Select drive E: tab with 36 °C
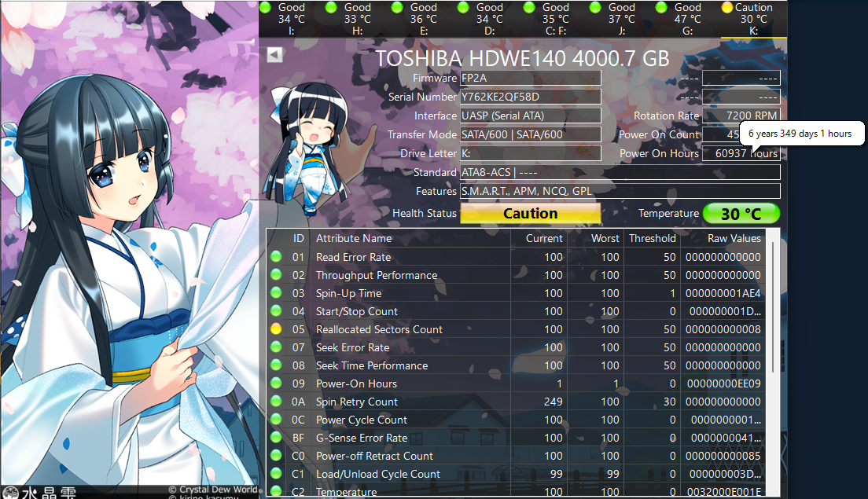 click(x=424, y=19)
